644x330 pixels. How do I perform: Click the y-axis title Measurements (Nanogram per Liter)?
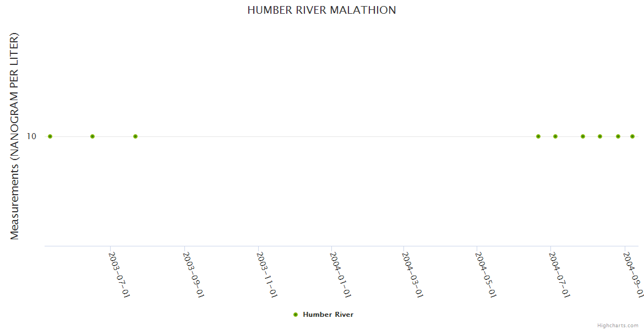(15, 136)
